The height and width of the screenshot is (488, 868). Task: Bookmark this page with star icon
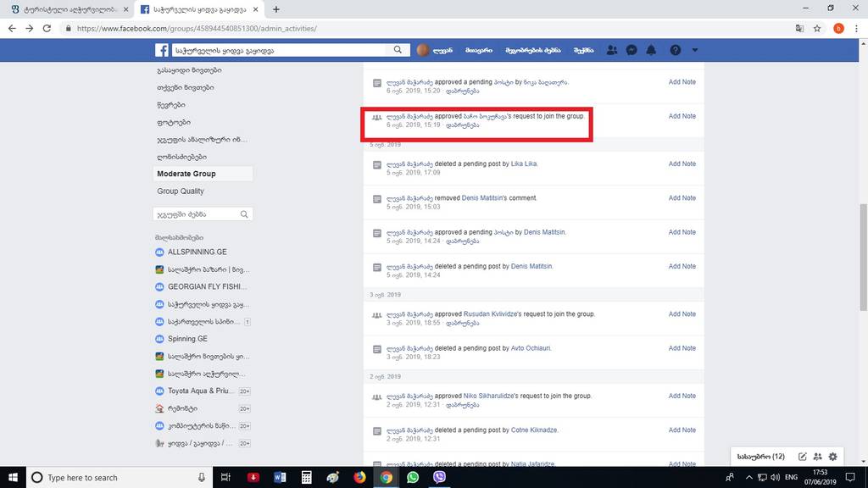(817, 28)
